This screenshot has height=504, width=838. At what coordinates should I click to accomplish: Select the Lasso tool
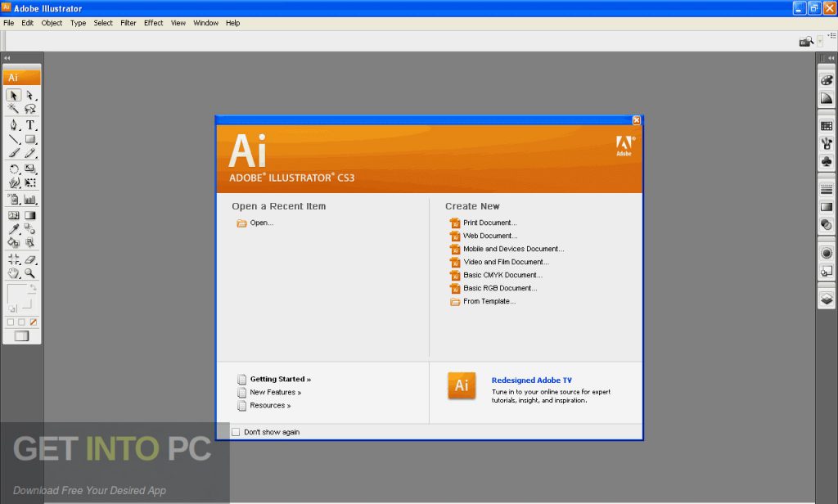coord(30,109)
